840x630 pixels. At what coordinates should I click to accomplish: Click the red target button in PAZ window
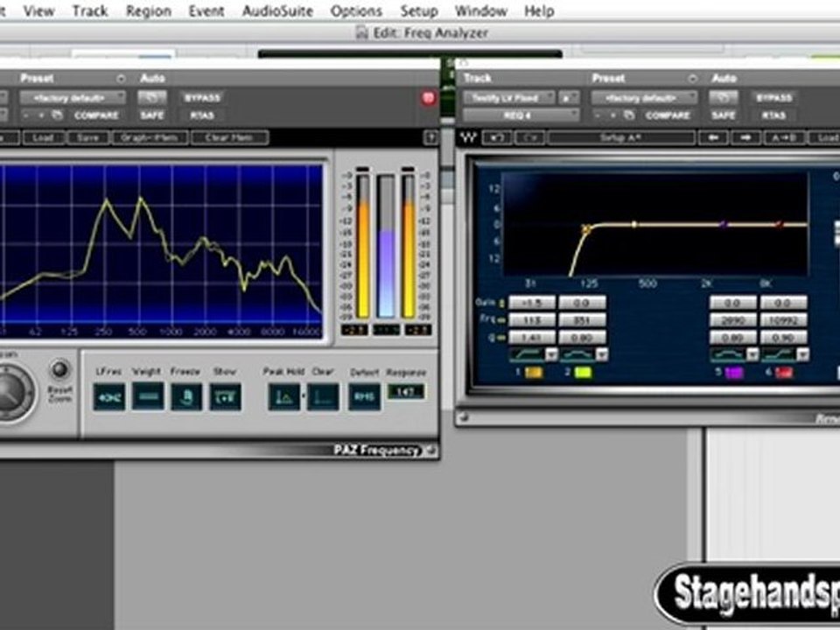click(428, 98)
